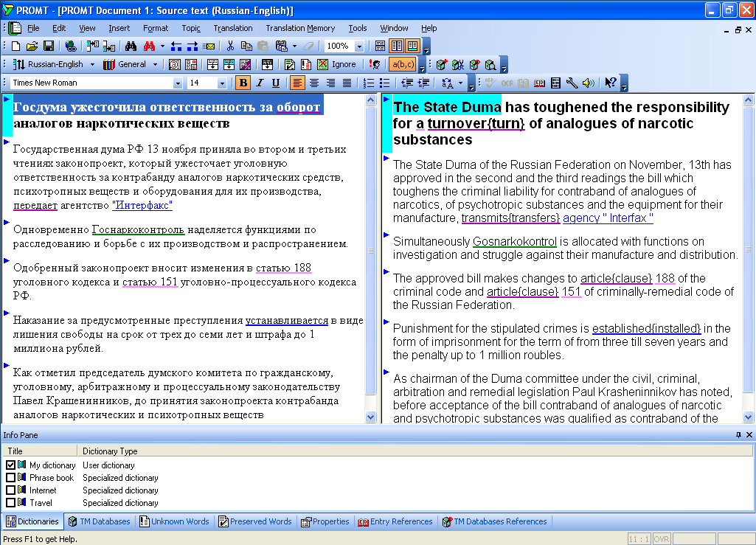Click the Copy icon
Viewport: 756px width, 545px height.
(x=246, y=46)
